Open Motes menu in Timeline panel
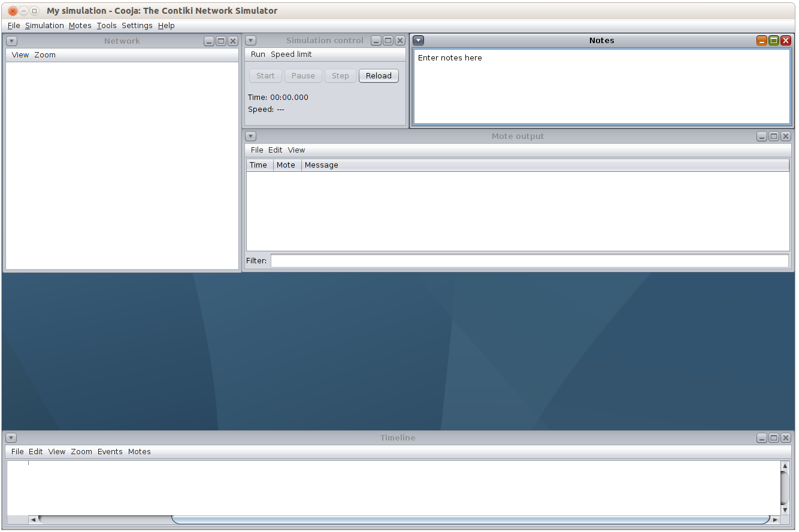799x532 pixels. [140, 452]
